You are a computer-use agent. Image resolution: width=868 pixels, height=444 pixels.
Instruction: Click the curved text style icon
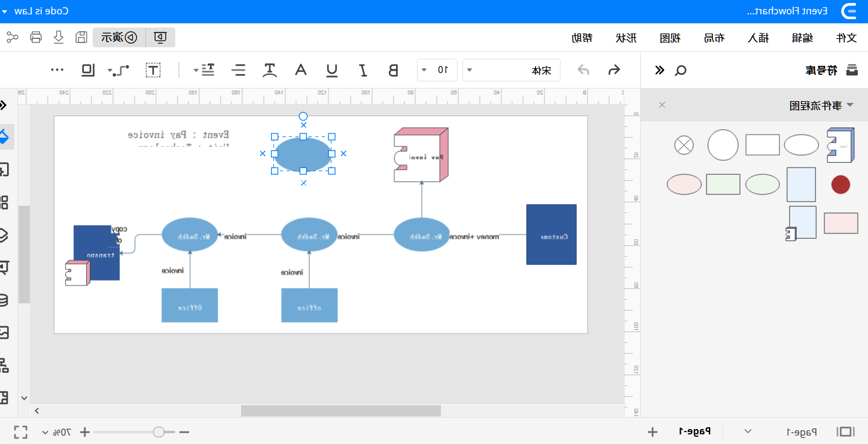click(270, 70)
